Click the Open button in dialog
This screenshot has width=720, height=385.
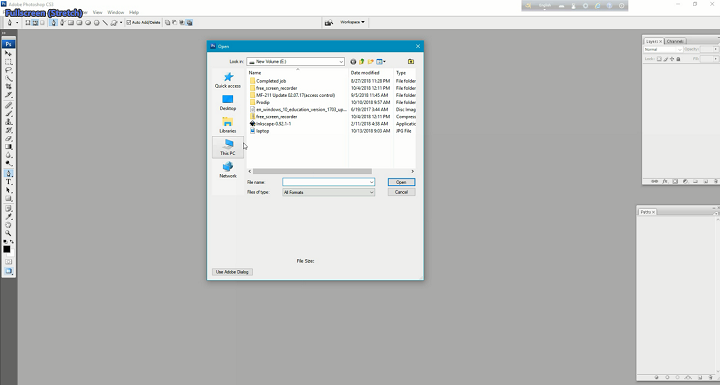(401, 182)
